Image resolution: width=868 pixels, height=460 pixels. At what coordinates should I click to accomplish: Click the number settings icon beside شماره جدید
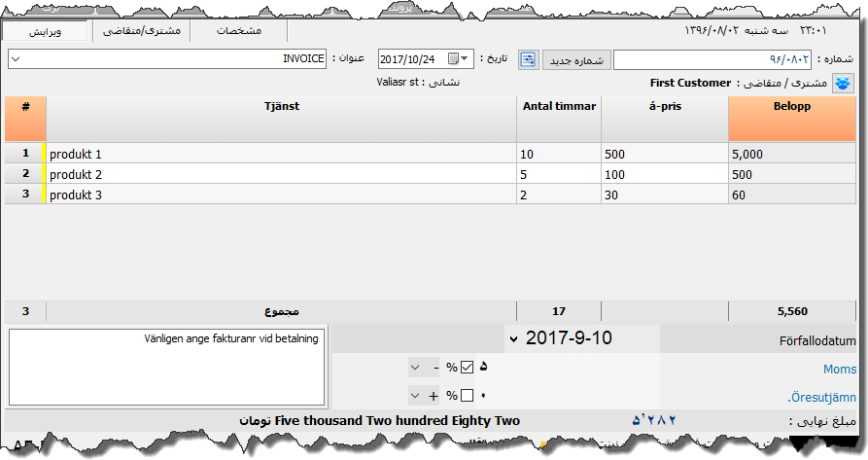528,59
